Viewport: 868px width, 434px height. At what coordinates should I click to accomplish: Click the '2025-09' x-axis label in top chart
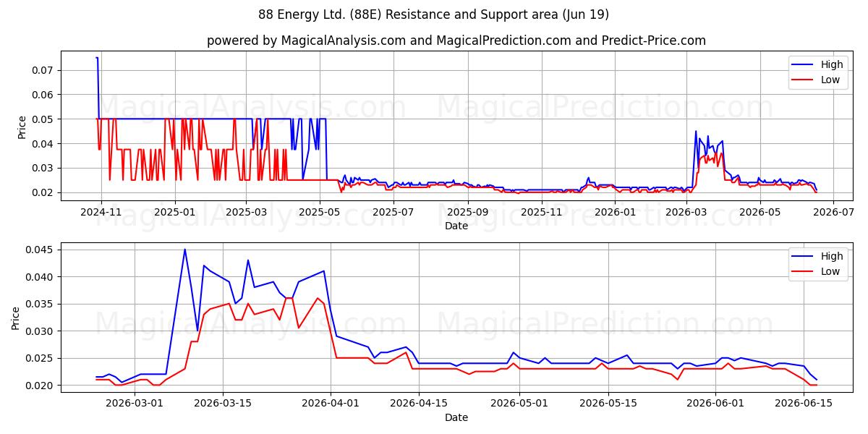click(468, 212)
